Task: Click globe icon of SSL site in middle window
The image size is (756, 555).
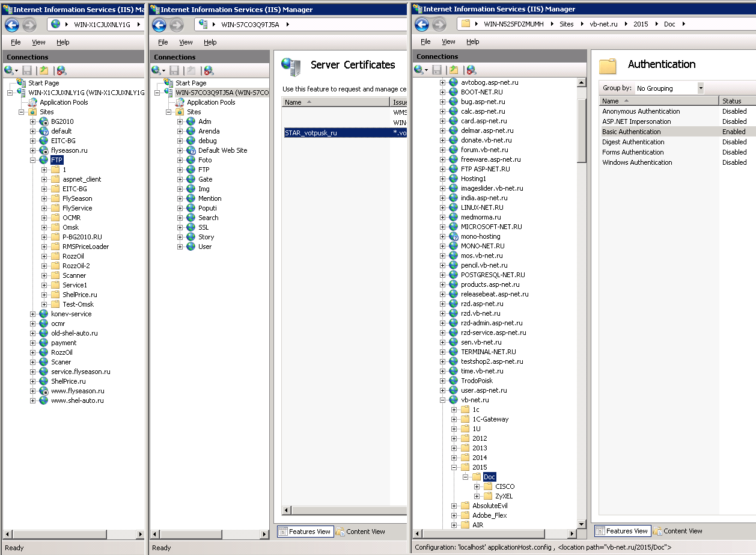Action: tap(191, 227)
